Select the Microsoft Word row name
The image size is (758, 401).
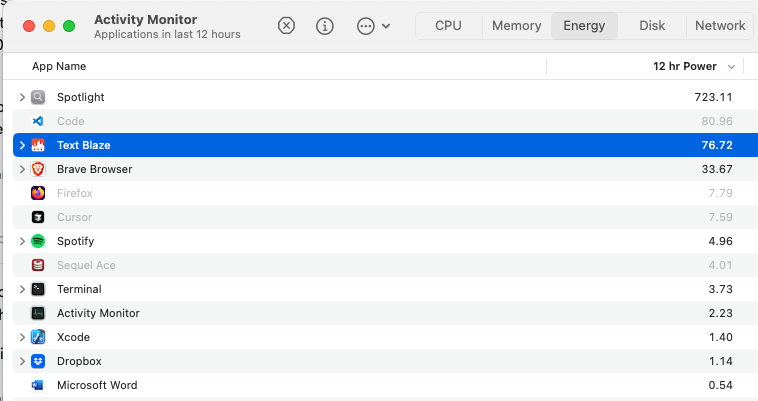point(97,385)
